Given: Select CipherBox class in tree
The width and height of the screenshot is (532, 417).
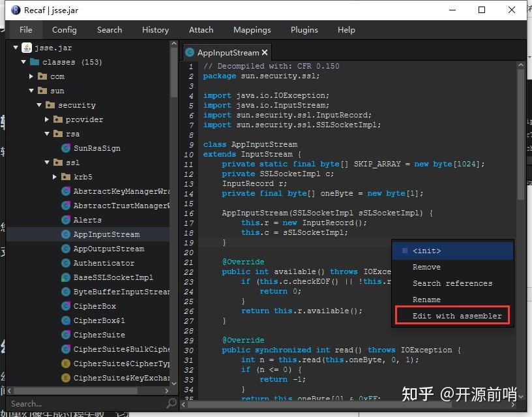Looking at the screenshot, I should coord(95,306).
